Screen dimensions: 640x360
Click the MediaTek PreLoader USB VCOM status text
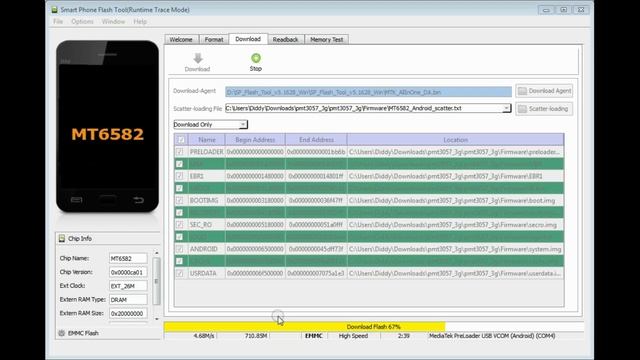pyautogui.click(x=492, y=336)
